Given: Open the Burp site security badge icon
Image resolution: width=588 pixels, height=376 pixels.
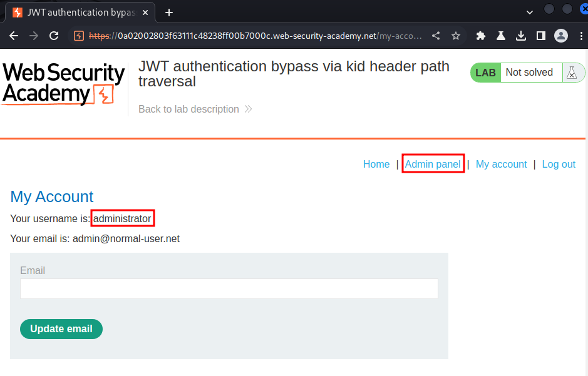Looking at the screenshot, I should coord(79,36).
